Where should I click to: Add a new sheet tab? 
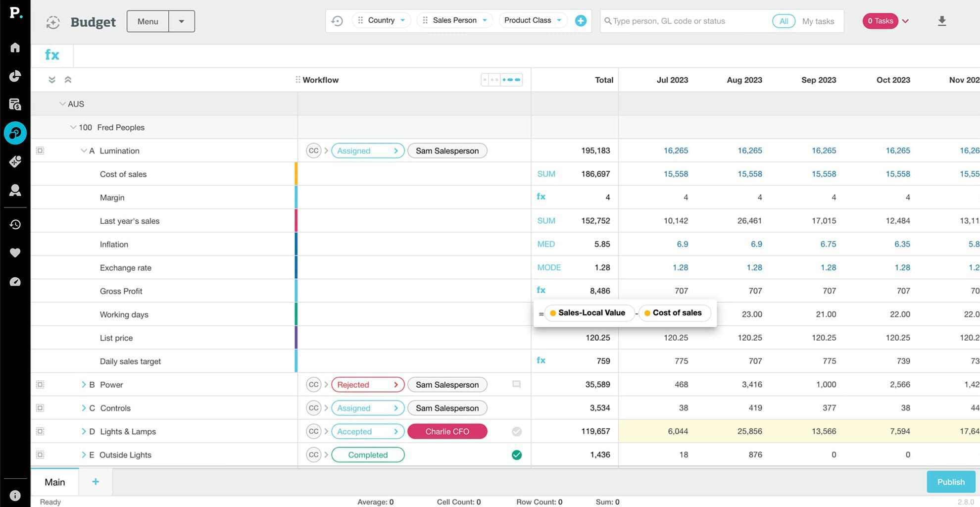(96, 482)
